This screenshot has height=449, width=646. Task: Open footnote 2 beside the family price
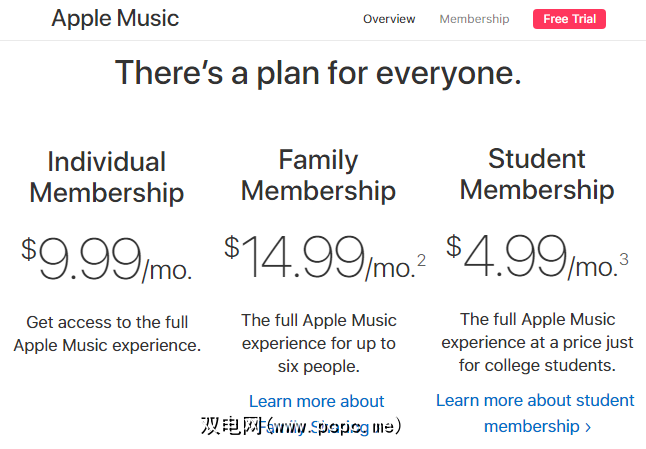421,261
